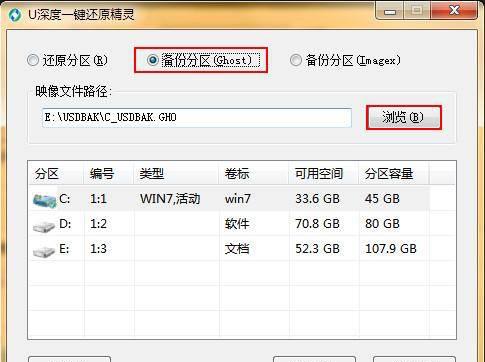The height and width of the screenshot is (362, 485).
Task: Click the U深度 app logo icon
Action: coord(15,15)
